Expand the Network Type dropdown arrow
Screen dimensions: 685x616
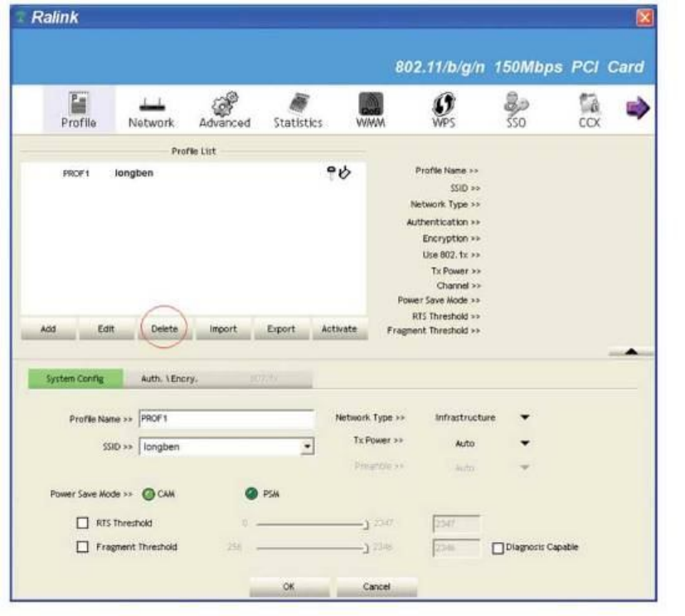[525, 418]
